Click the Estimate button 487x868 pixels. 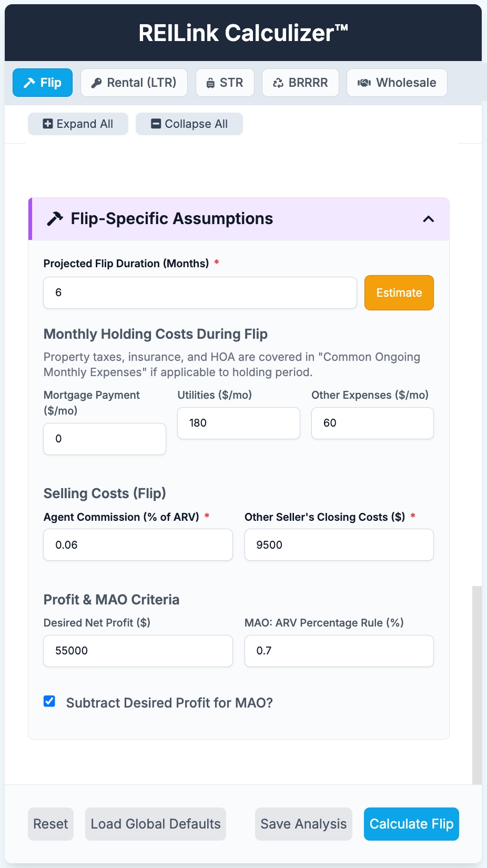[399, 292]
